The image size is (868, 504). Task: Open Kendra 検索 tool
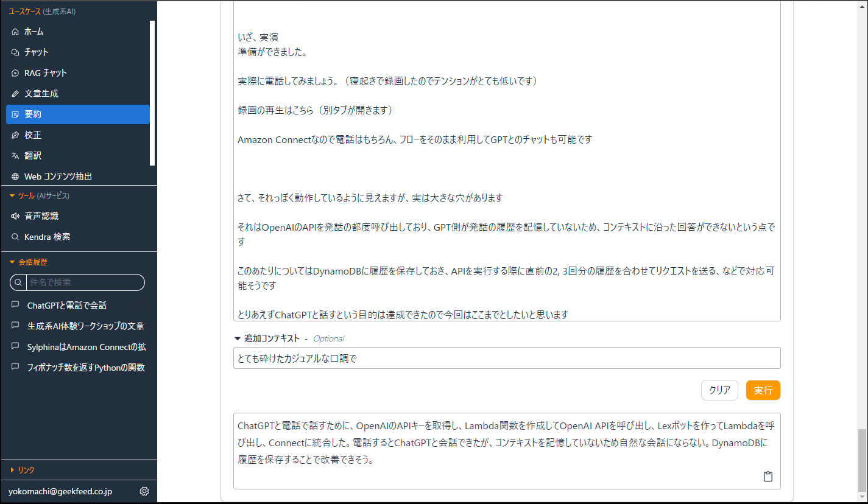pyautogui.click(x=78, y=237)
